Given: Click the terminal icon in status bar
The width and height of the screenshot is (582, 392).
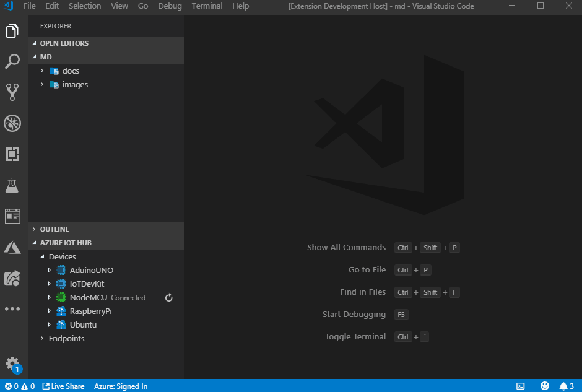Looking at the screenshot, I should [521, 386].
